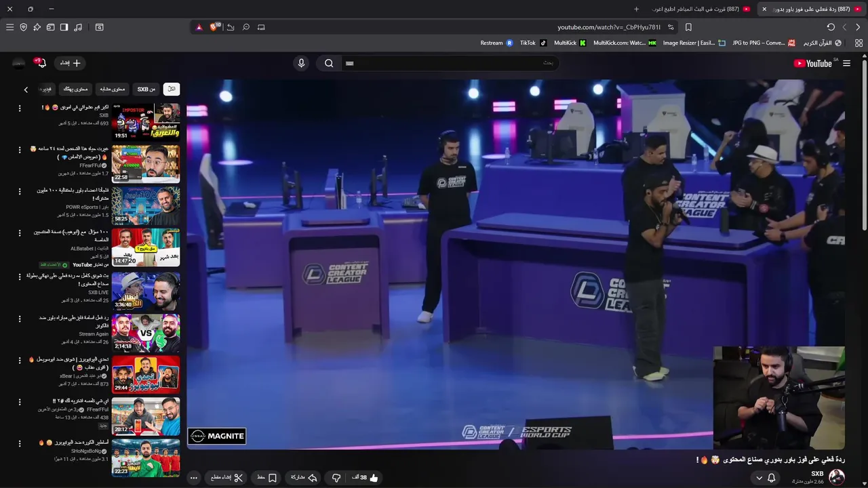The height and width of the screenshot is (488, 868).
Task: Open options menu for the SHoNgxBoNg video
Action: click(x=20, y=445)
